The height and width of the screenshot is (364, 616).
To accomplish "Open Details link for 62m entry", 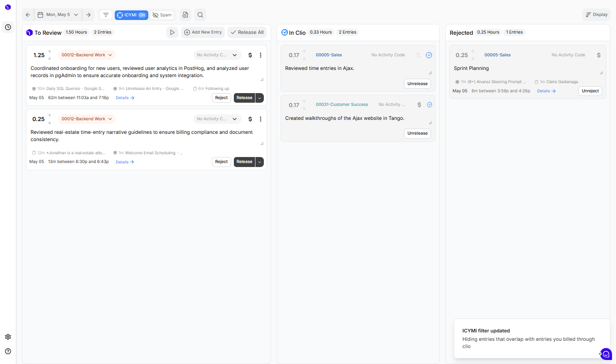I will 125,98.
